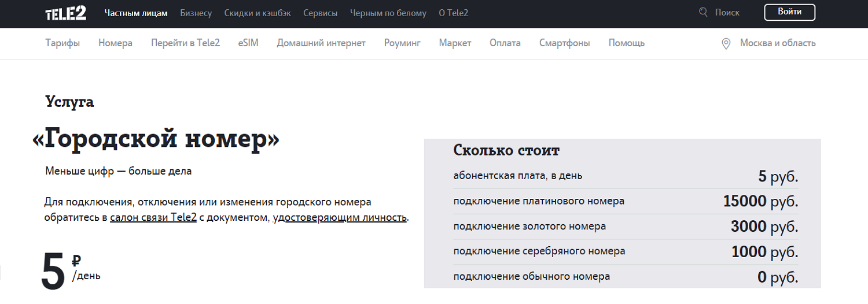Open the Номера tab
This screenshot has height=304, width=868.
[115, 43]
